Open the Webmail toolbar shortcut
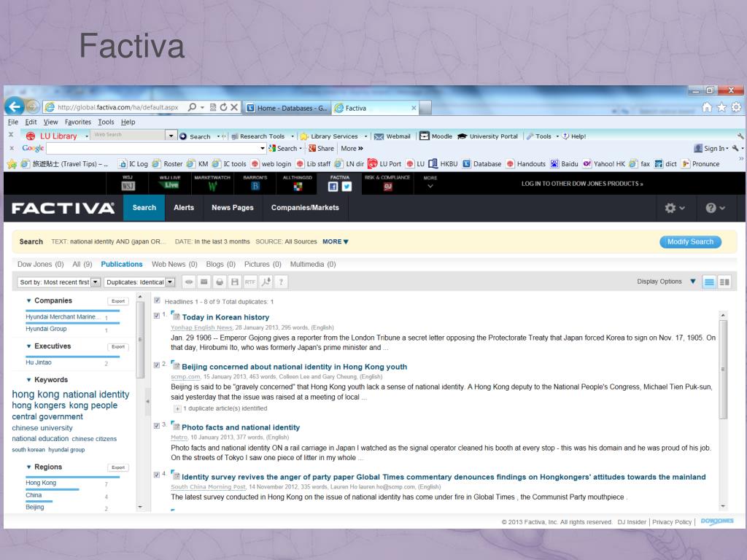The image size is (747, 560). pos(392,136)
